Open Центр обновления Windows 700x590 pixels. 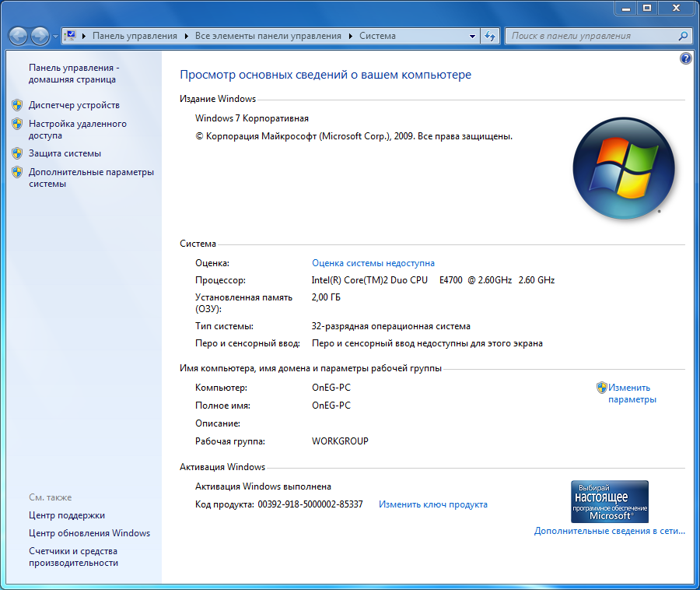[89, 533]
